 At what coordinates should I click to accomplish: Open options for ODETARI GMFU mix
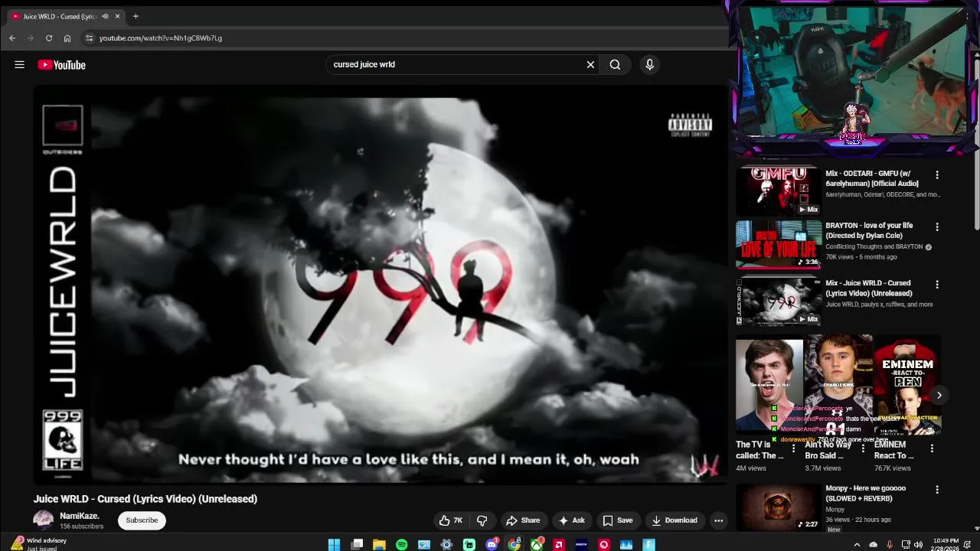(936, 175)
